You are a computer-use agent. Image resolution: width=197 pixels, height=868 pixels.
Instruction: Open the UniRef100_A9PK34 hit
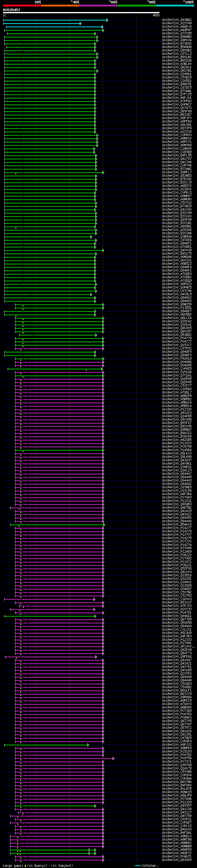coord(177,40)
